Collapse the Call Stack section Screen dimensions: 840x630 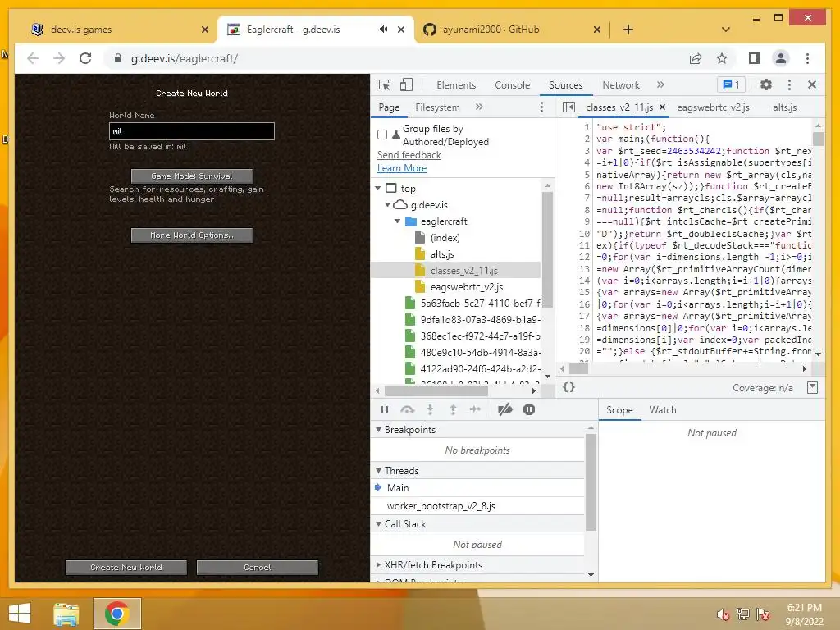378,524
